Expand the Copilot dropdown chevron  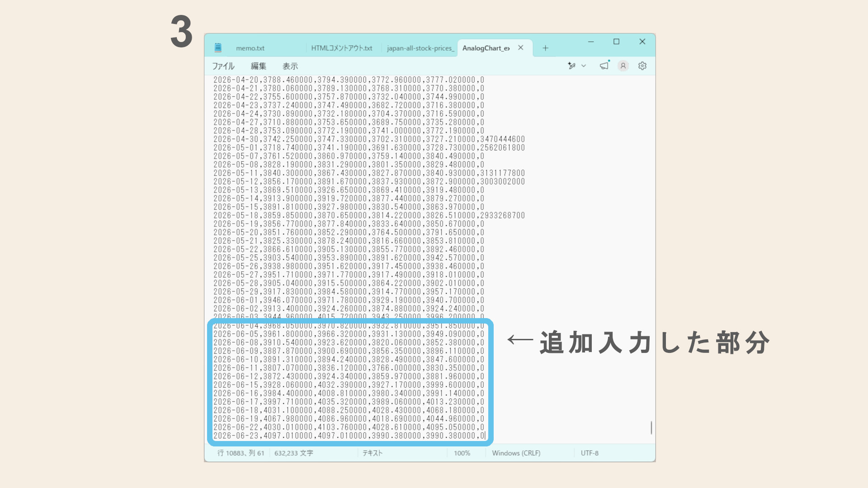pos(584,66)
